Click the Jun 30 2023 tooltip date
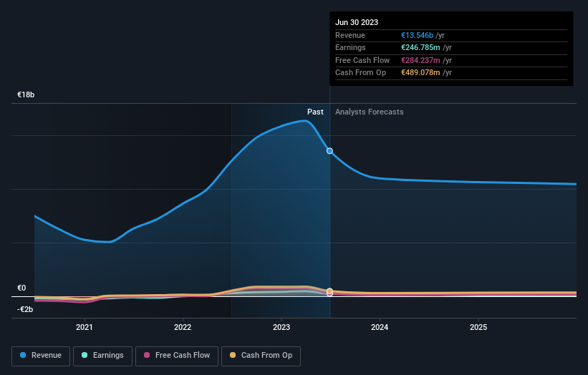The image size is (588, 375). pos(357,22)
